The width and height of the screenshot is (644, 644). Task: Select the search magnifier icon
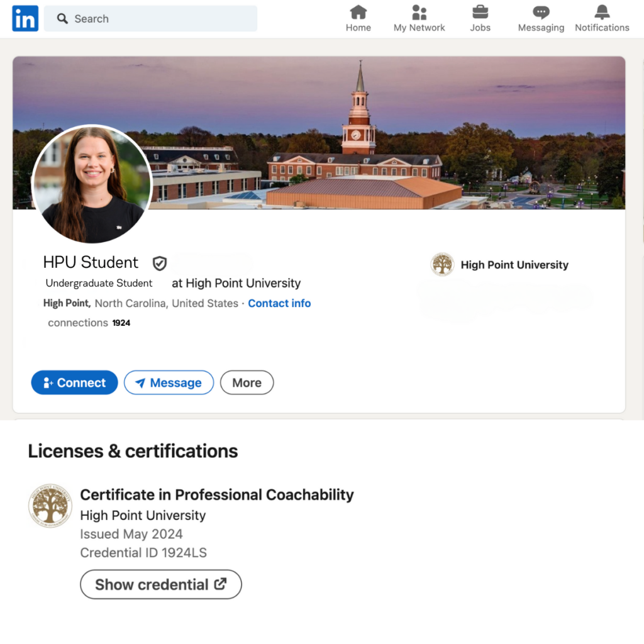coord(62,19)
